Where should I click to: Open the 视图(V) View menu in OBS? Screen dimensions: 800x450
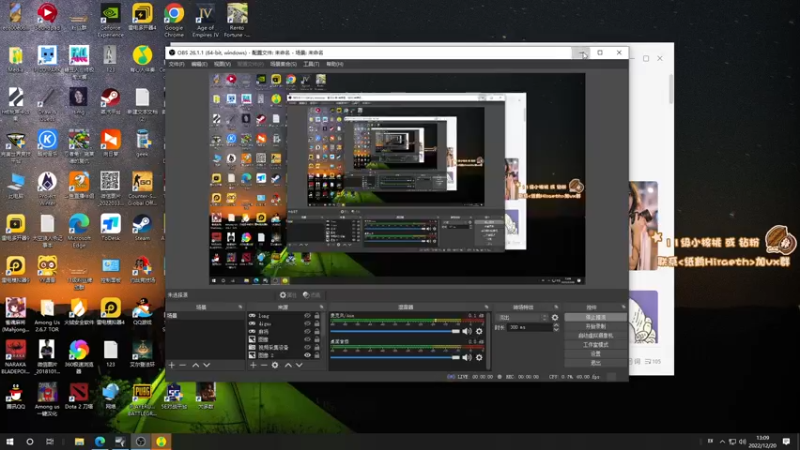pos(222,64)
